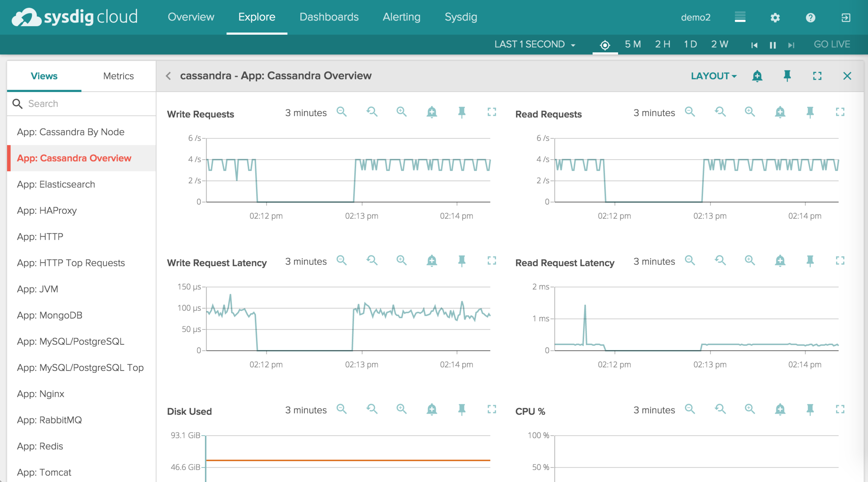Pin the CPU % panel
This screenshot has width=868, height=482.
[810, 409]
